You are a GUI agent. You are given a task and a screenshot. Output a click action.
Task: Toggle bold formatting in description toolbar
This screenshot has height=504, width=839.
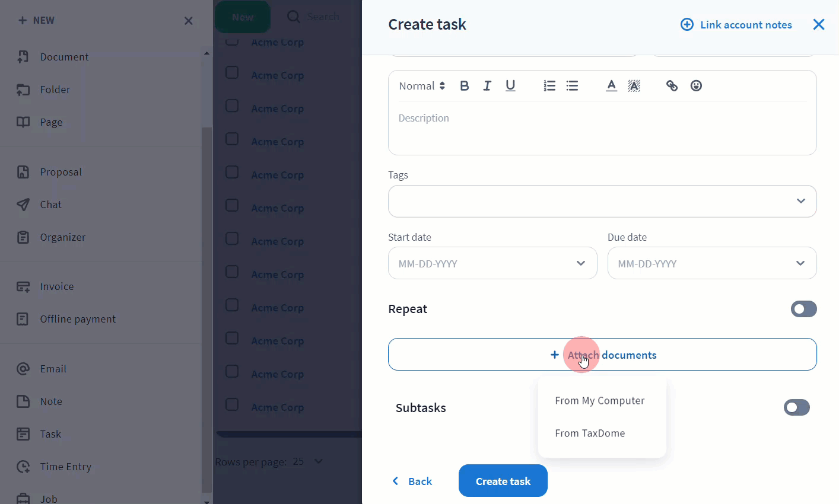click(465, 86)
